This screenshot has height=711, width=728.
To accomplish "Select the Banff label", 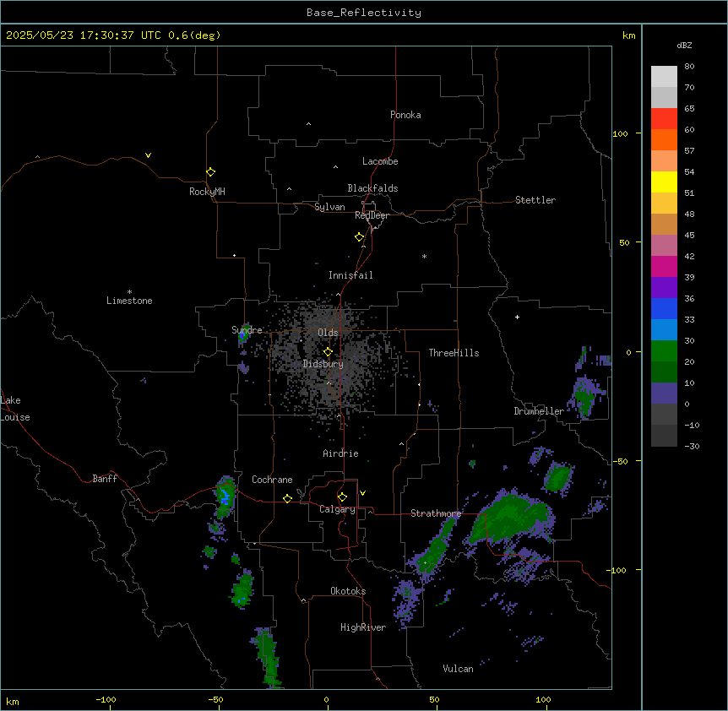I will click(105, 479).
